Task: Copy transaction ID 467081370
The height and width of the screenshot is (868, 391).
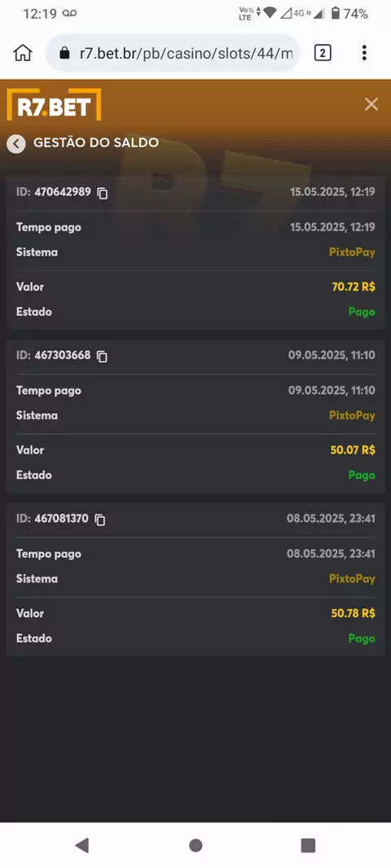Action: [x=100, y=519]
